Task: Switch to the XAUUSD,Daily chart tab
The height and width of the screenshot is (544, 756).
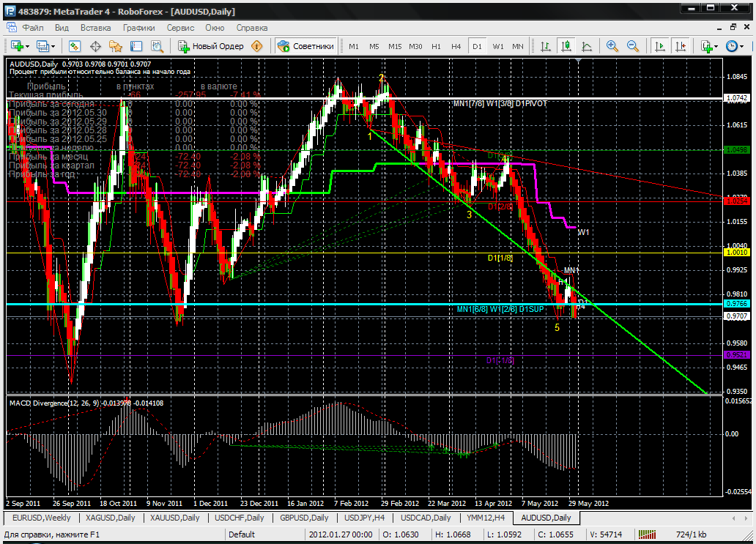Action: [x=174, y=518]
